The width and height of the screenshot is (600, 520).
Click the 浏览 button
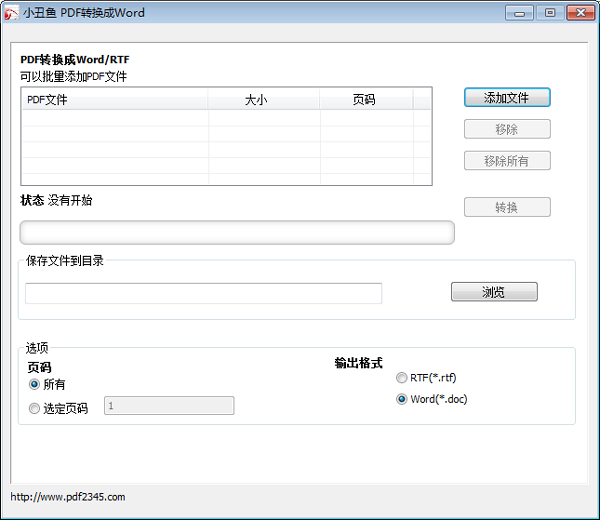[494, 292]
